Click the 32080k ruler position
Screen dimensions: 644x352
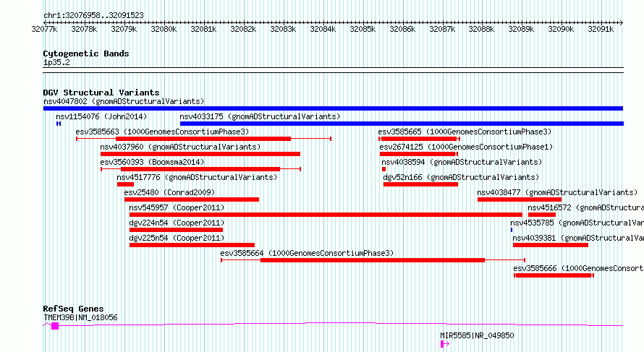click(x=164, y=29)
